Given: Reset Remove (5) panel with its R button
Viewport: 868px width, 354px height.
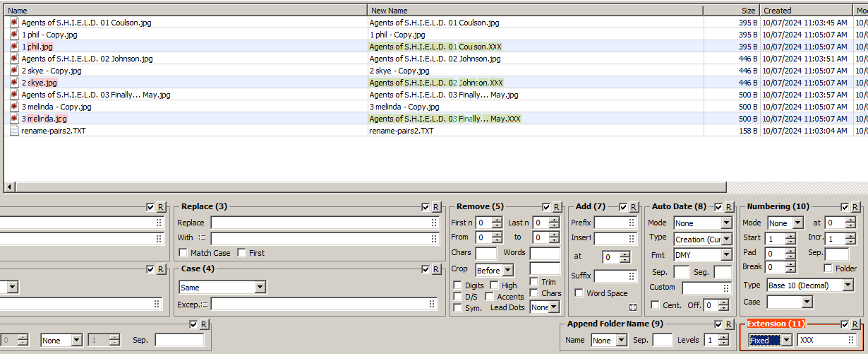Looking at the screenshot, I should coord(558,207).
